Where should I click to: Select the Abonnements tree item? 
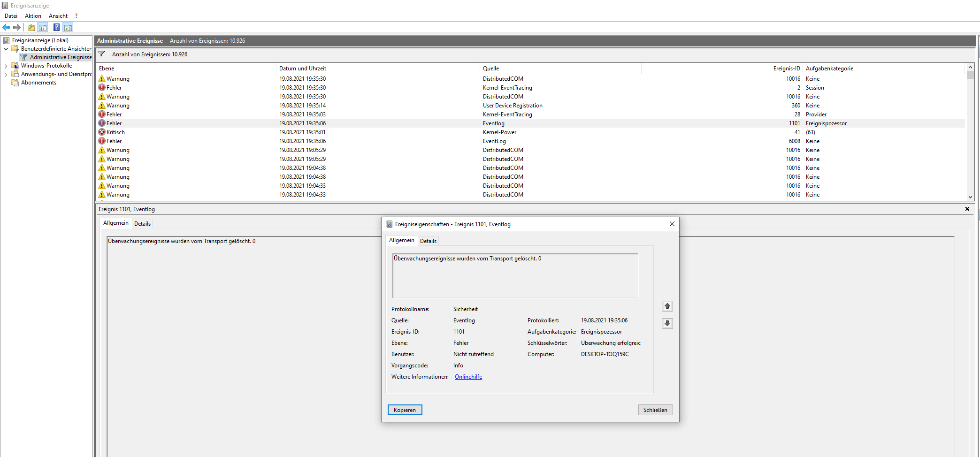tap(38, 83)
